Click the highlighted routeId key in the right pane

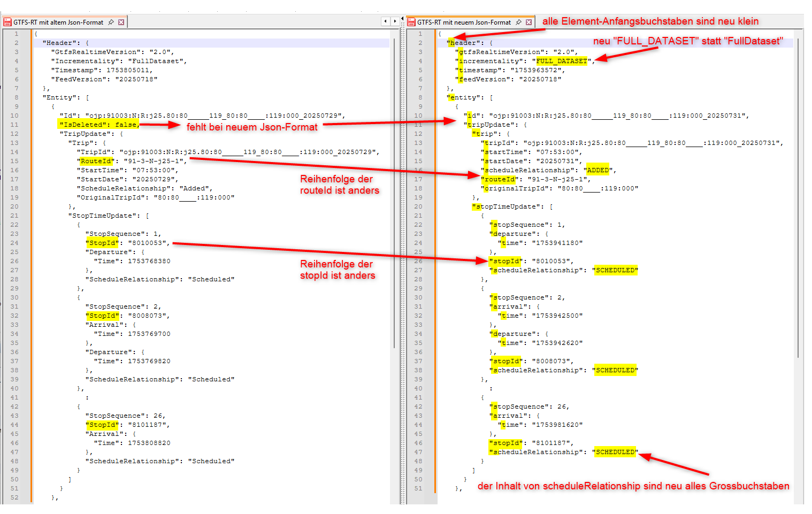(x=499, y=179)
